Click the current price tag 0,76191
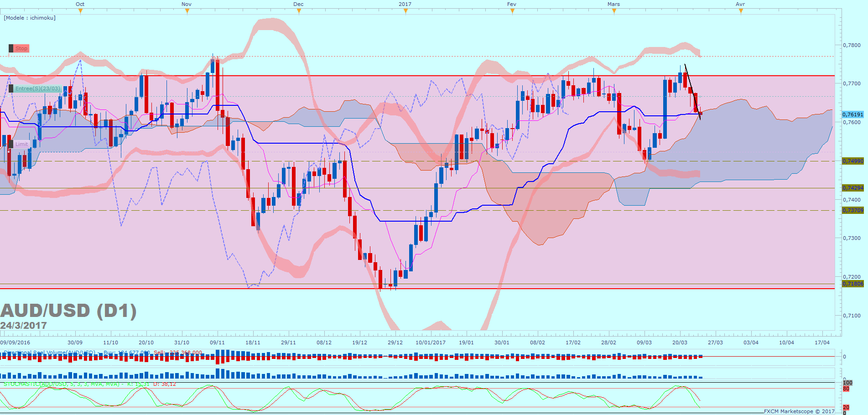 [x=852, y=114]
